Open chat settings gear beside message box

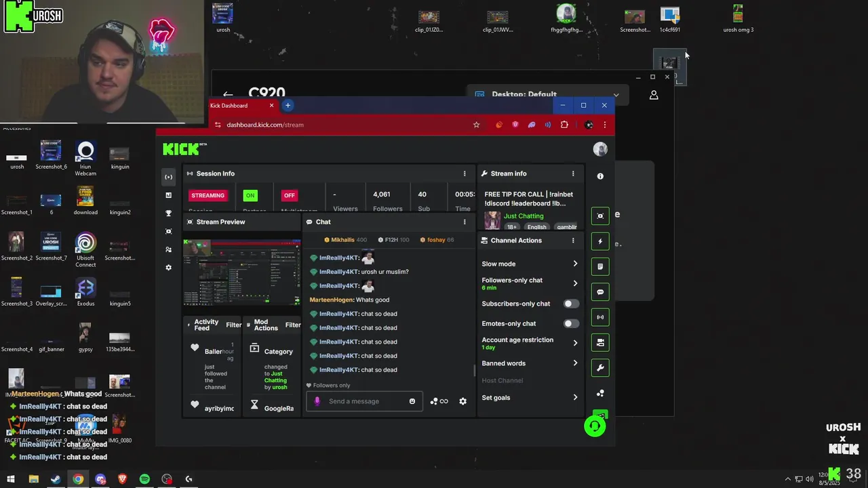point(462,401)
